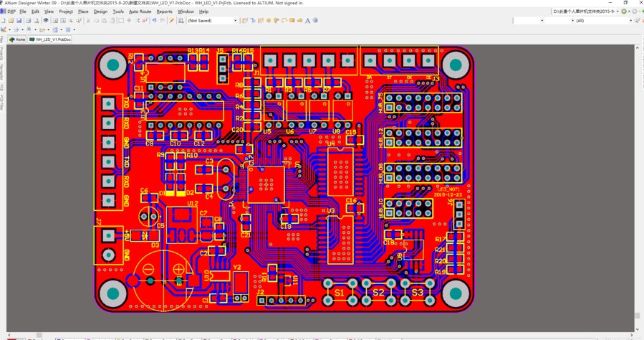Click the green back navigation icon
644x340 pixels.
click(625, 11)
